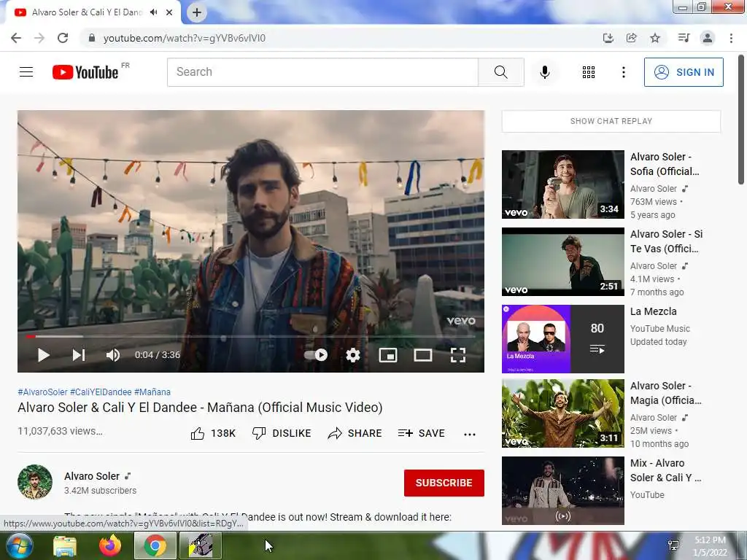Open the SHARE dialog
Viewport: 747px width, 560px height.
point(355,433)
